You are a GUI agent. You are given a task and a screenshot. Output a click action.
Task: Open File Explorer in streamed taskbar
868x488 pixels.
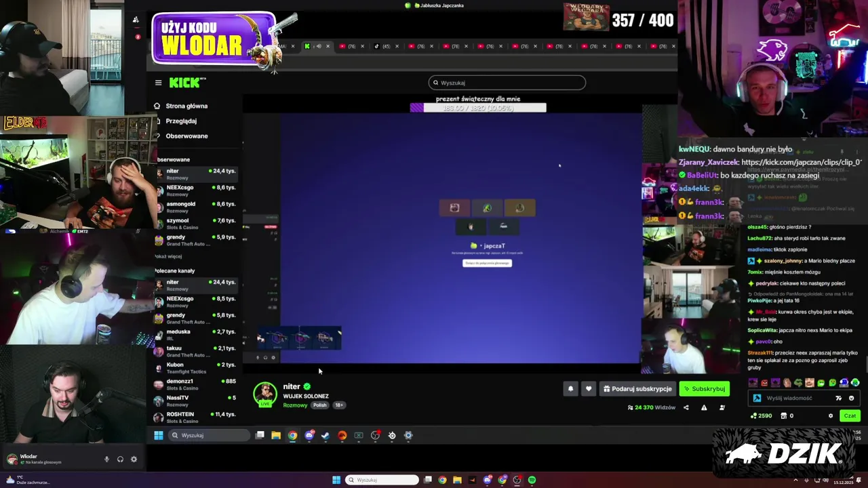coord(276,435)
